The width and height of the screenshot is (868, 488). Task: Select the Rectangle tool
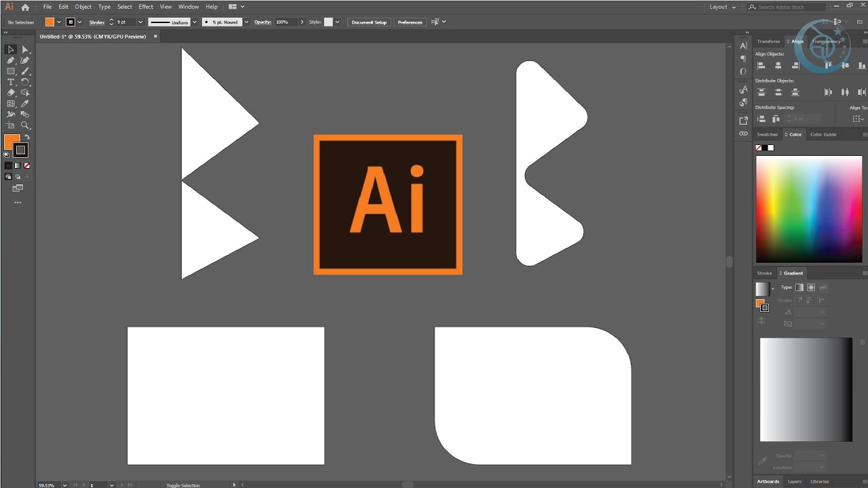coord(11,71)
